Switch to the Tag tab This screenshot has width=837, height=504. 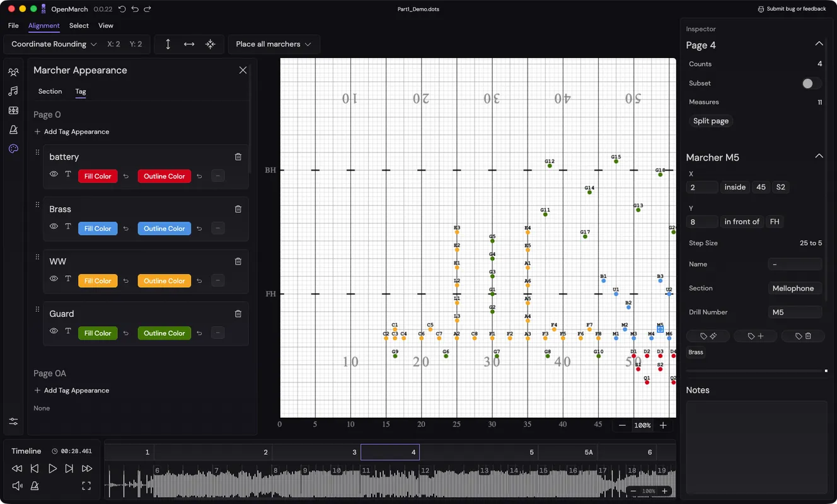[x=81, y=91]
